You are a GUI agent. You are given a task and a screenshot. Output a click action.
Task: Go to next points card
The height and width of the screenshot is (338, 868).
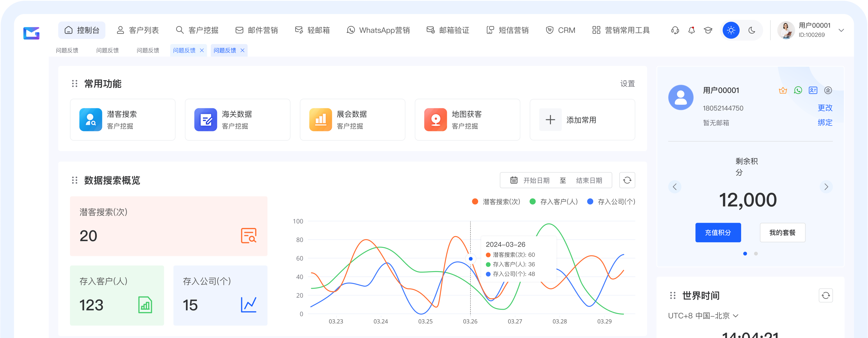[x=826, y=187]
